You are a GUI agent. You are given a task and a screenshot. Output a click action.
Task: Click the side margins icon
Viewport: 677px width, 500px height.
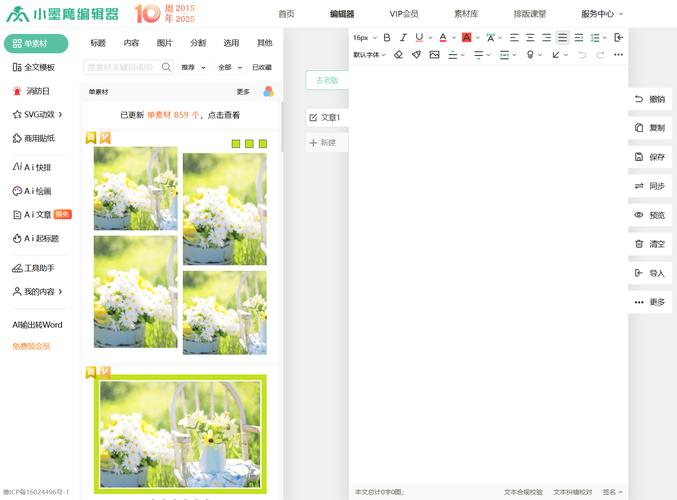point(504,55)
